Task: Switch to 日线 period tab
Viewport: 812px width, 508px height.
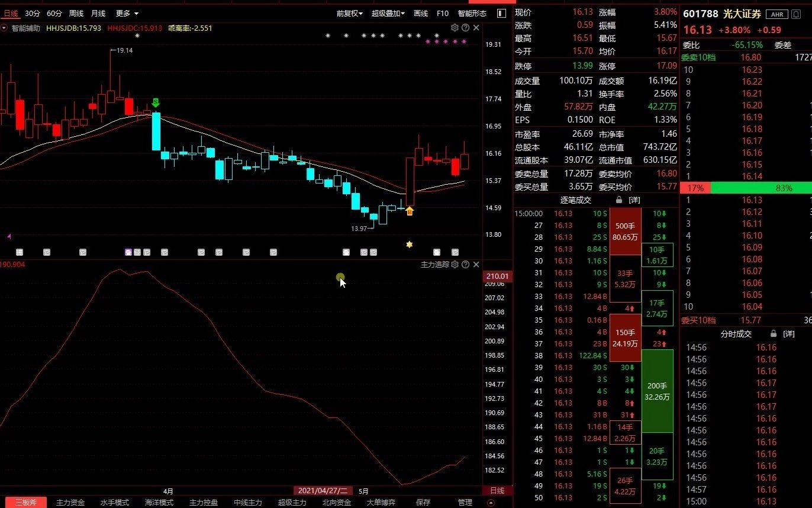Action: (11, 13)
